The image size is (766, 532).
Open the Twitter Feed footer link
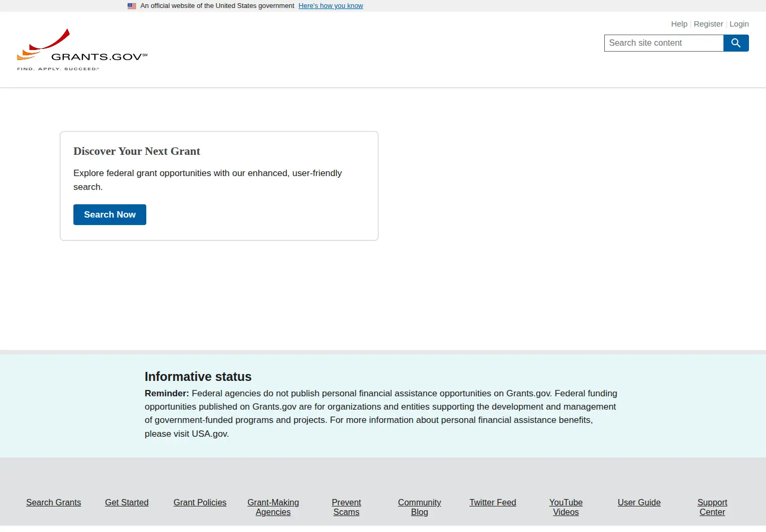[x=493, y=502]
